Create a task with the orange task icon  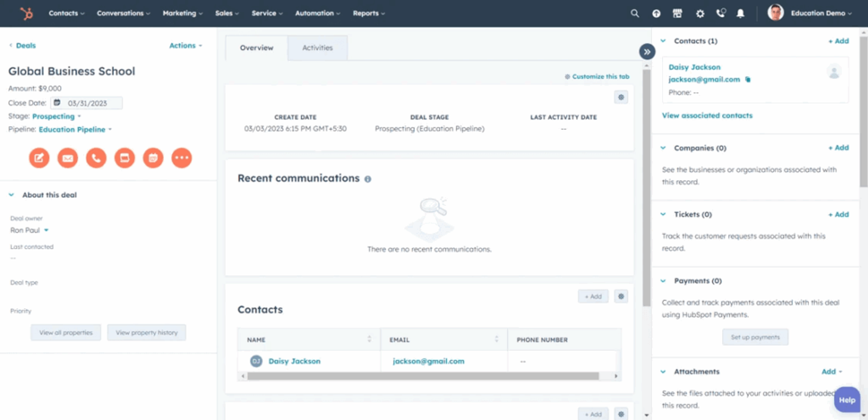click(x=125, y=158)
